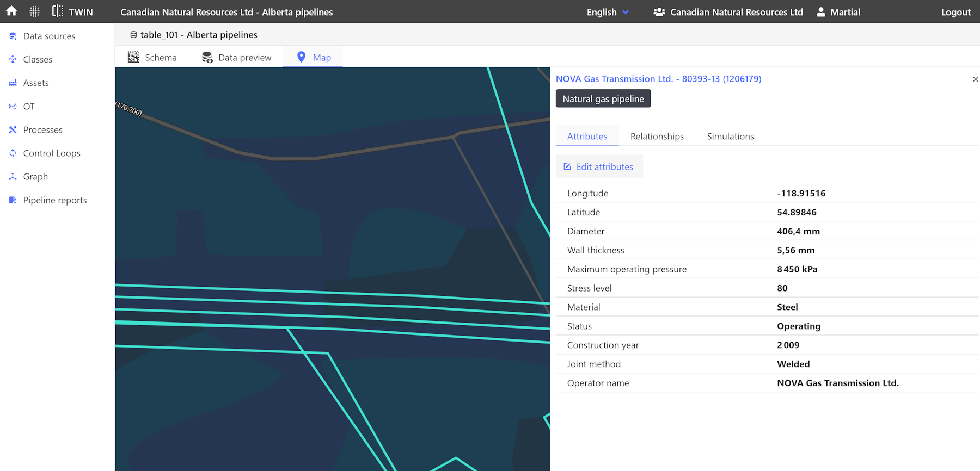980x471 pixels.
Task: Click the table_101 - Alberta pipelines heading
Action: click(x=199, y=35)
